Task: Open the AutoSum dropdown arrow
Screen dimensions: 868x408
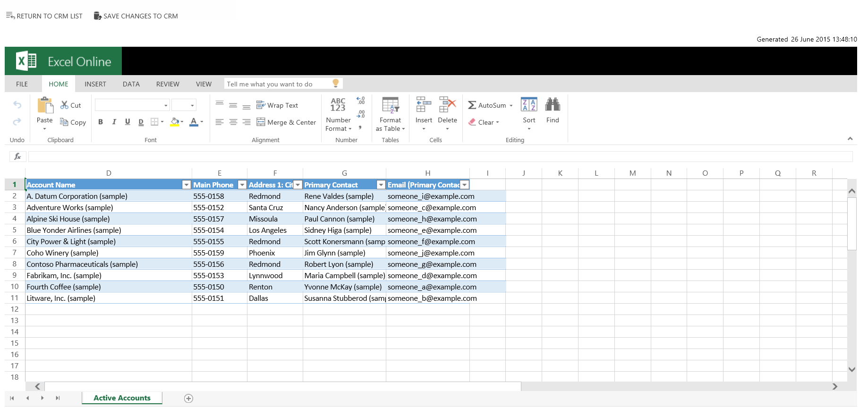Action: pyautogui.click(x=511, y=105)
